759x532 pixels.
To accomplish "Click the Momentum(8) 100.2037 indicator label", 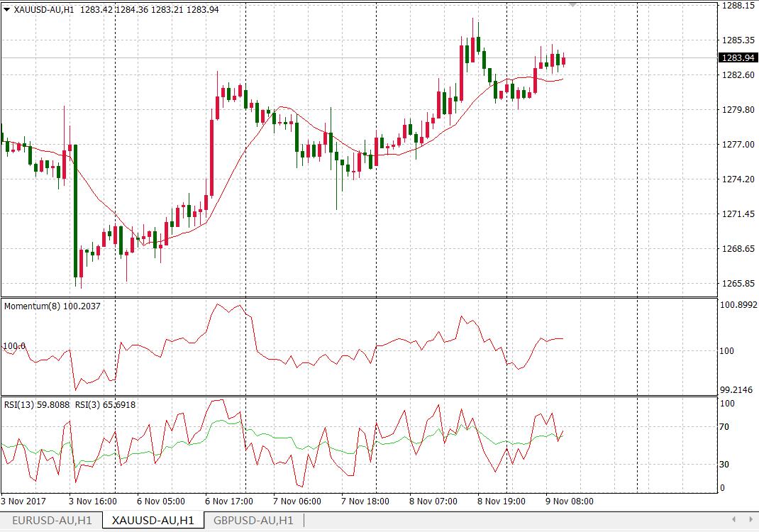I will click(52, 306).
